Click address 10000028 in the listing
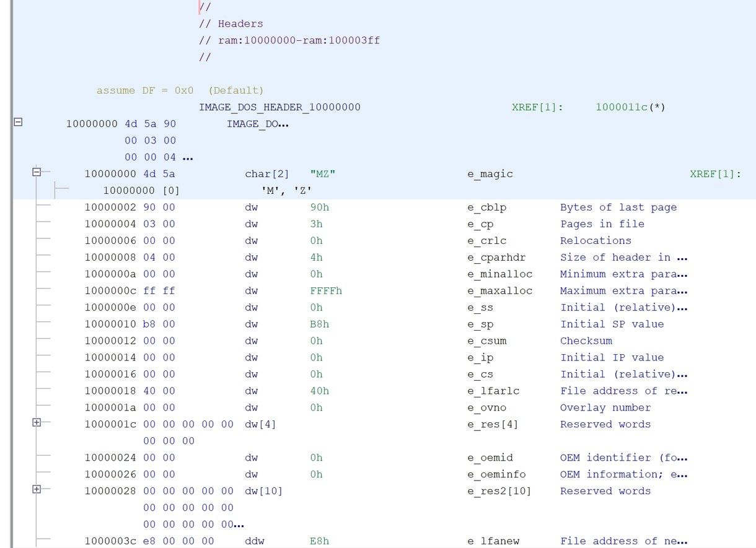This screenshot has width=756, height=548. tap(111, 492)
